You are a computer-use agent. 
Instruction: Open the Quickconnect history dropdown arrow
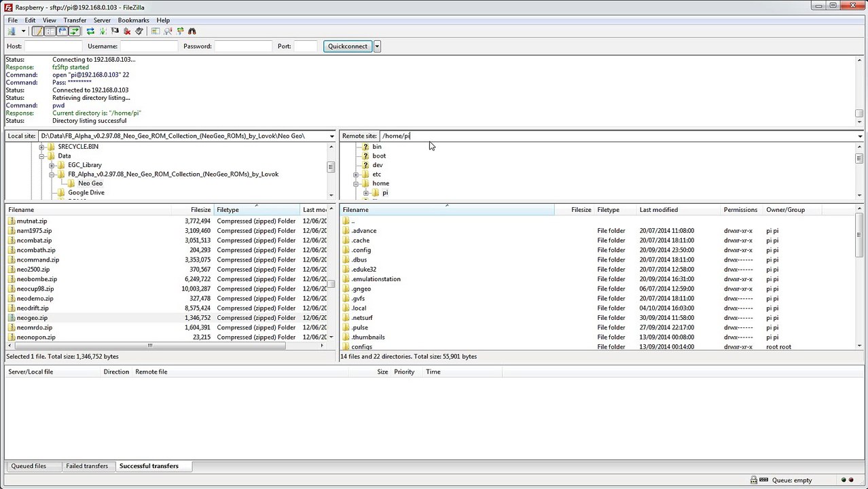pyautogui.click(x=377, y=46)
